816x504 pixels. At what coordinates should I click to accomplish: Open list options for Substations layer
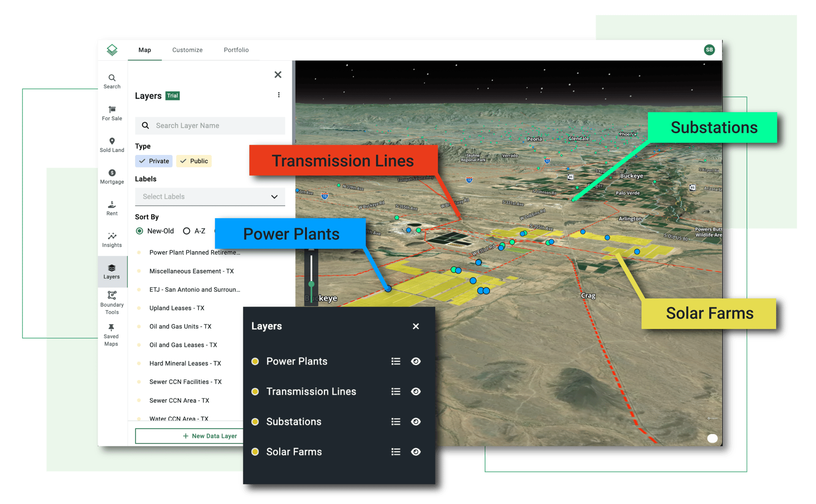396,422
